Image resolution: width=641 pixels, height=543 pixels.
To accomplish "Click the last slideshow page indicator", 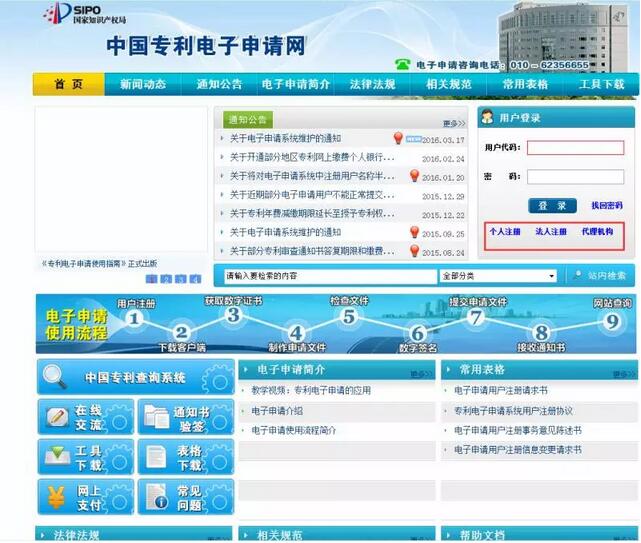I will [195, 278].
